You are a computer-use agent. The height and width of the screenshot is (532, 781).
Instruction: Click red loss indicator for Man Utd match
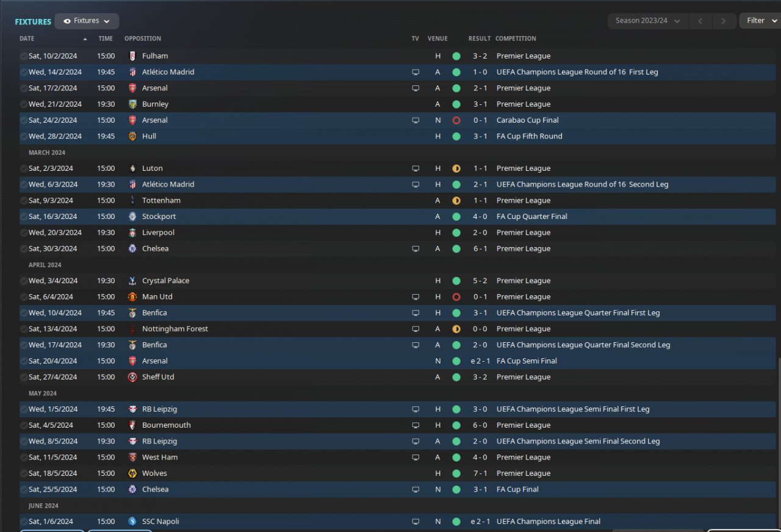[x=456, y=297]
